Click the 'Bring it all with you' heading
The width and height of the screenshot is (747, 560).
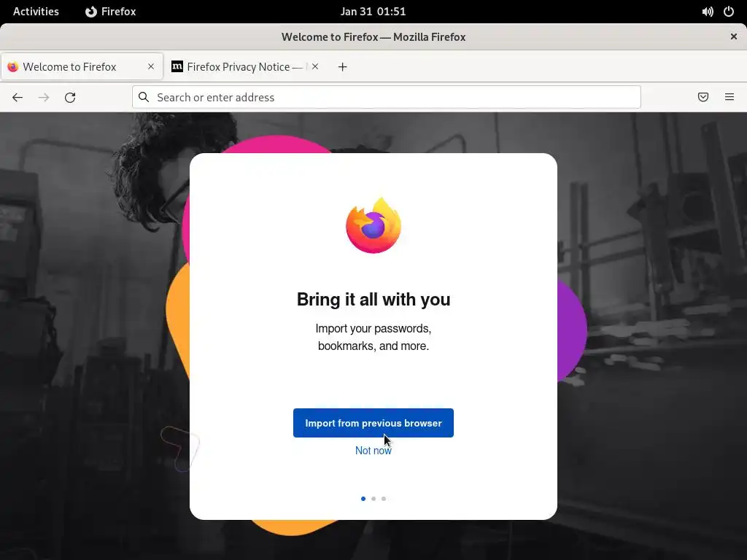pos(373,300)
